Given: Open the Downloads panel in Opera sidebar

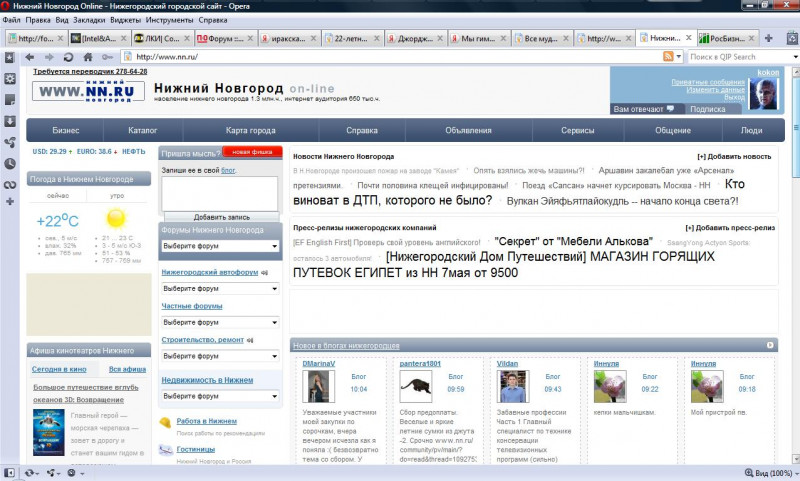Looking at the screenshot, I should [10, 121].
